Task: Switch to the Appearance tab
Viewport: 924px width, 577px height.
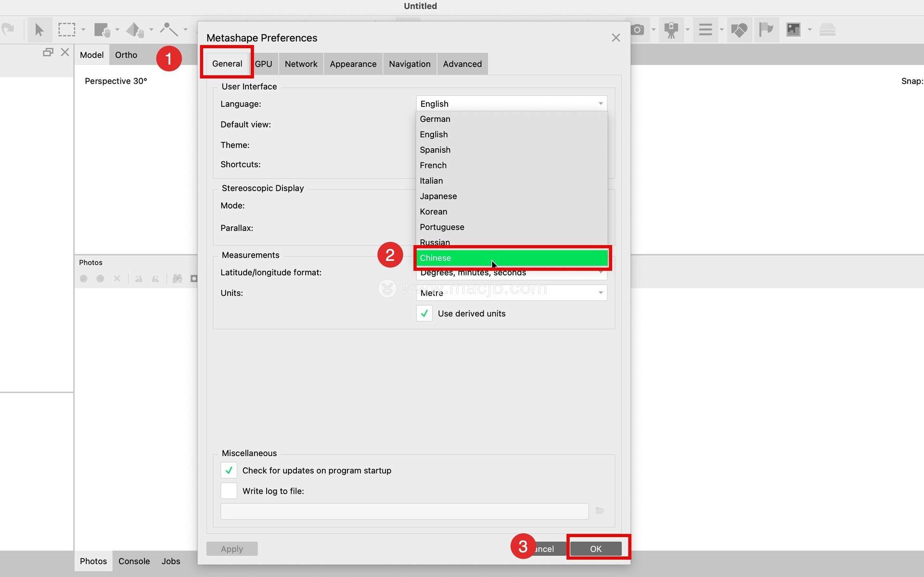Action: (353, 64)
